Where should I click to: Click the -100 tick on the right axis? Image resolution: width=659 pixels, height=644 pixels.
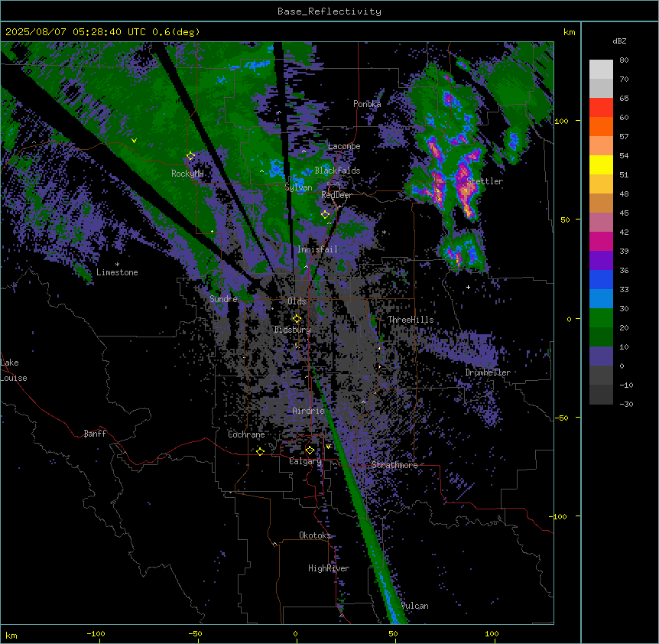click(559, 516)
